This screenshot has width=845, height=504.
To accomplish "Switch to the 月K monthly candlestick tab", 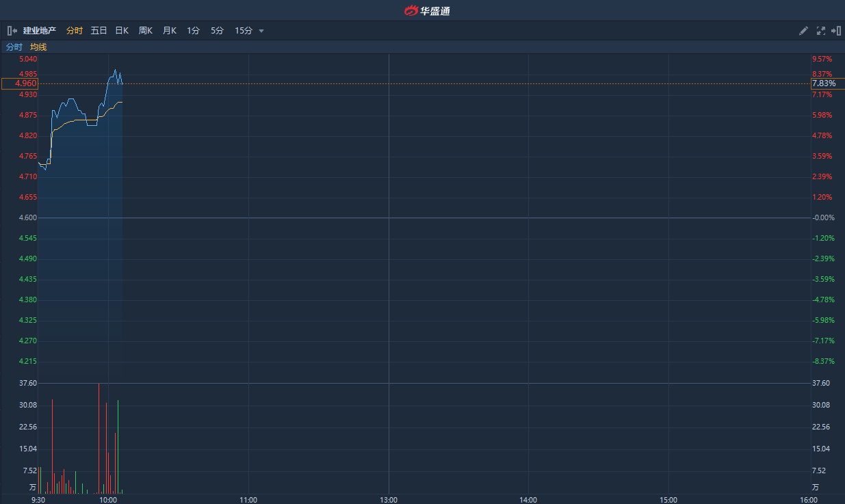I will coord(170,31).
